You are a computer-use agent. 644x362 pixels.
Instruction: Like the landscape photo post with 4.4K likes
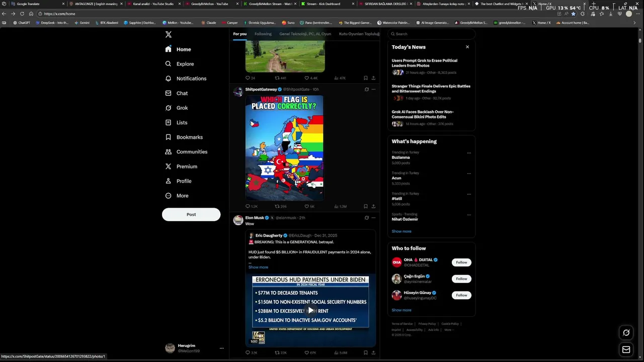pyautogui.click(x=311, y=78)
